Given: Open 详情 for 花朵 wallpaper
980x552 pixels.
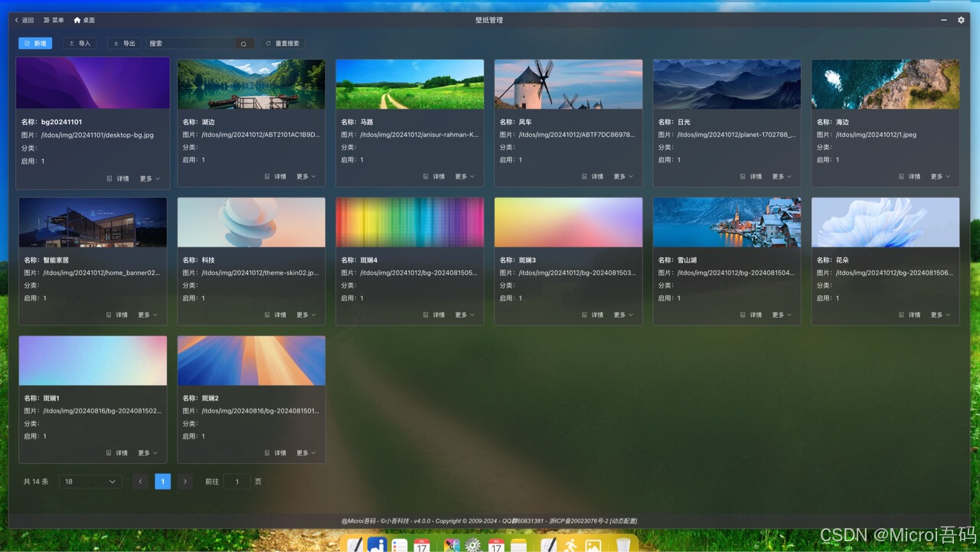Looking at the screenshot, I should [x=910, y=315].
